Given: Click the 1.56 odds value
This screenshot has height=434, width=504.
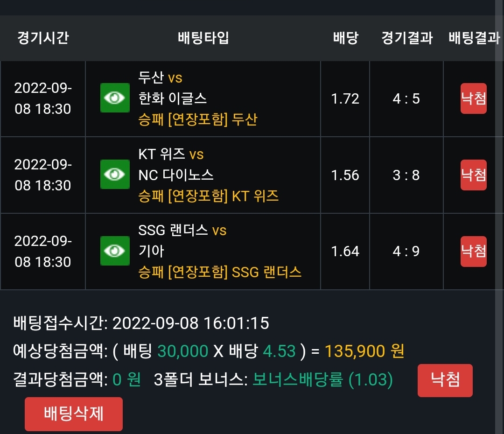Looking at the screenshot, I should point(345,175).
